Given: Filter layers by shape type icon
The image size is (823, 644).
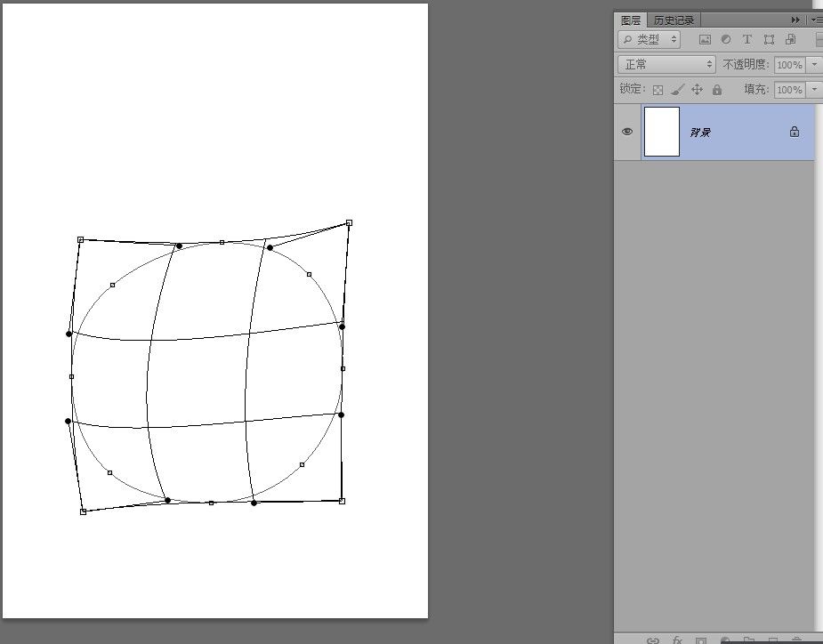Looking at the screenshot, I should click(x=769, y=39).
